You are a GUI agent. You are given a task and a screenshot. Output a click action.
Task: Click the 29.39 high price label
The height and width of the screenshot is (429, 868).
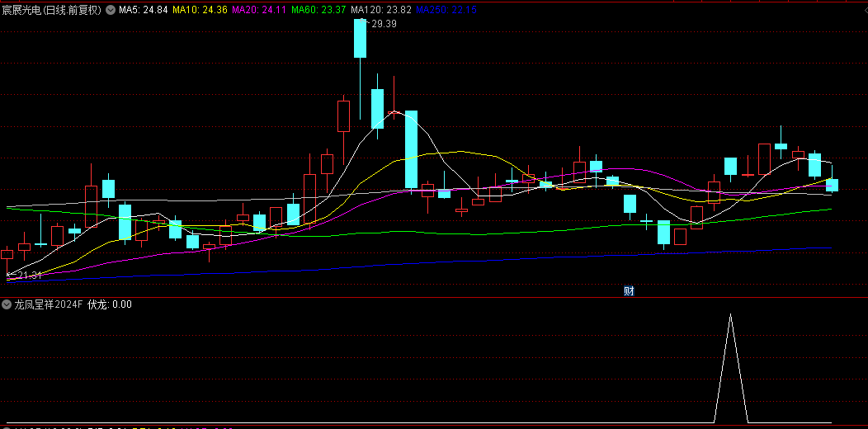[384, 24]
